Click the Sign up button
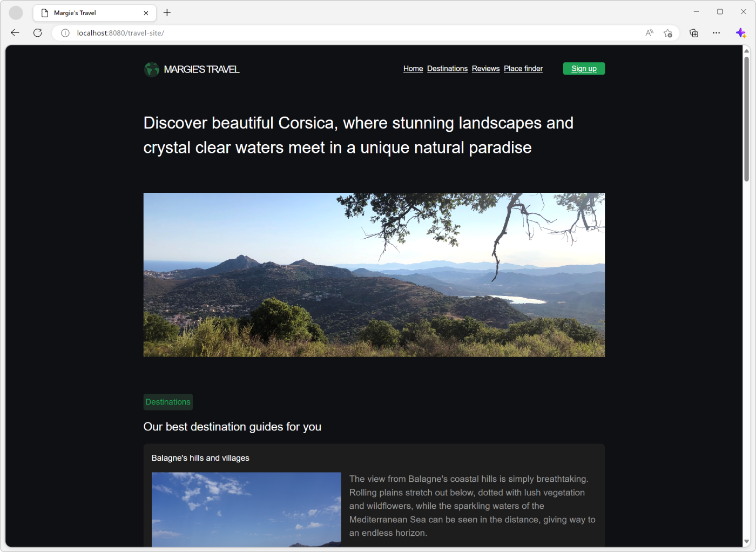Screen dimensions: 756x552 [584, 69]
